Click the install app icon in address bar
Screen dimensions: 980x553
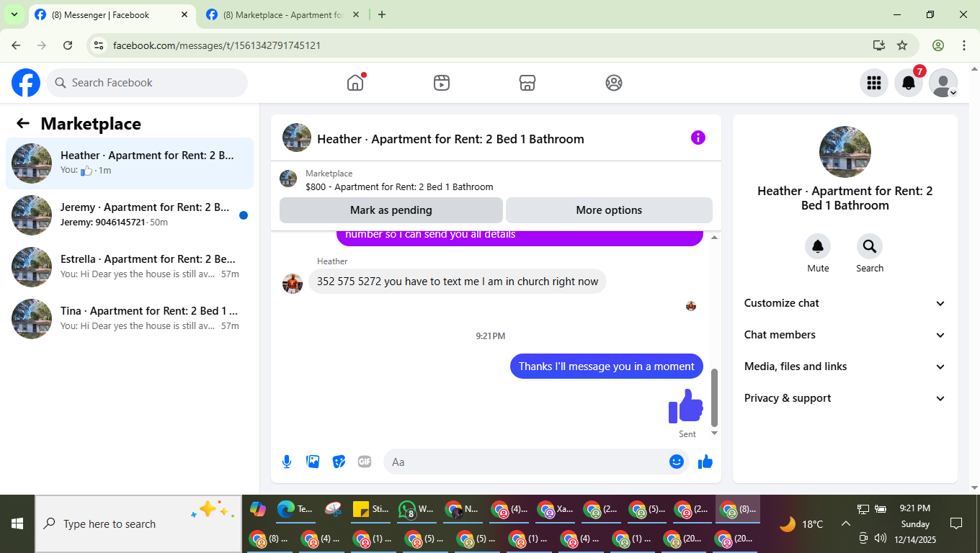click(x=878, y=45)
